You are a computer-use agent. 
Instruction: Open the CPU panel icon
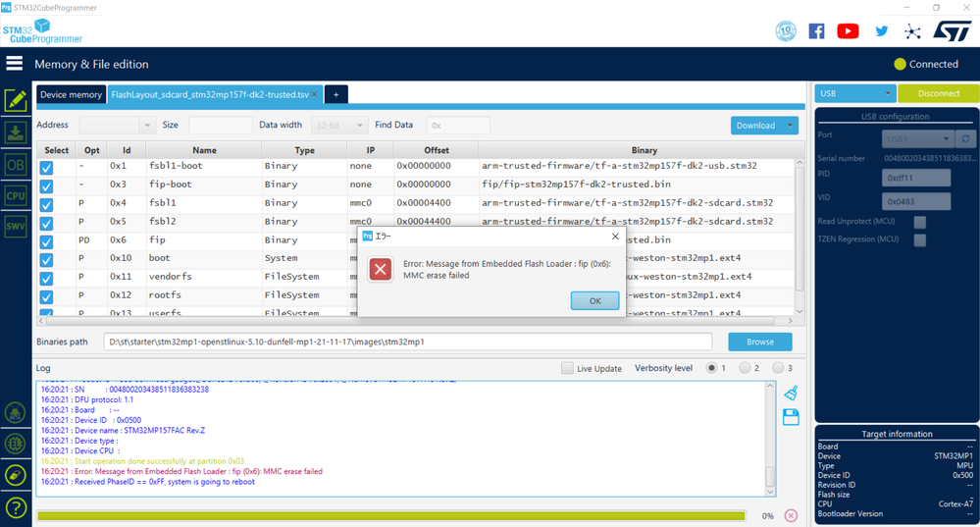pos(16,195)
